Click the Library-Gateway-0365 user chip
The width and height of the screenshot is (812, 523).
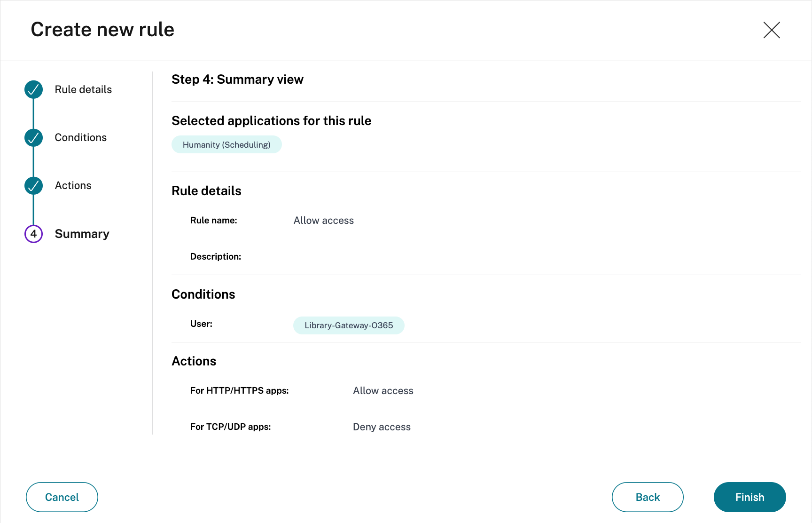pyautogui.click(x=349, y=325)
